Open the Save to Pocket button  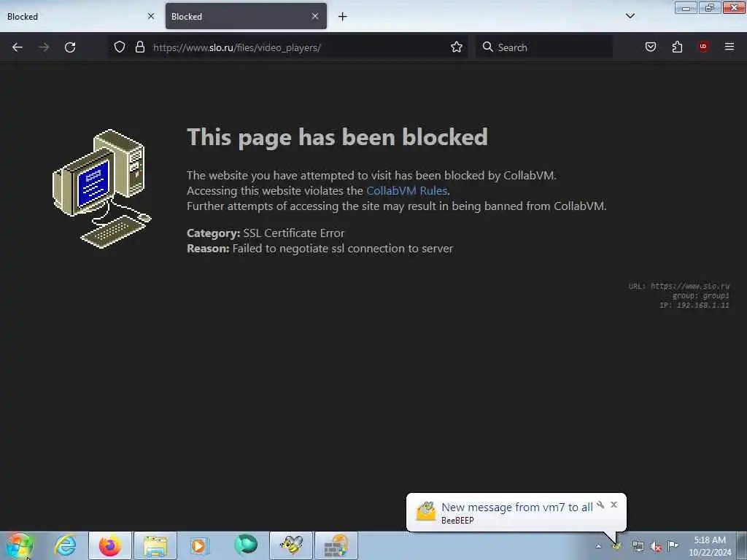pyautogui.click(x=651, y=47)
